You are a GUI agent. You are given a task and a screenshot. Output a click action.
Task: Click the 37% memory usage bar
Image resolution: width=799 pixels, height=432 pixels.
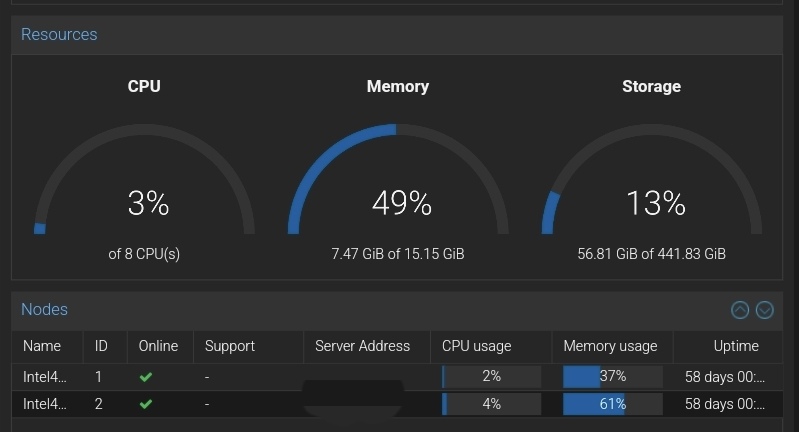click(612, 376)
